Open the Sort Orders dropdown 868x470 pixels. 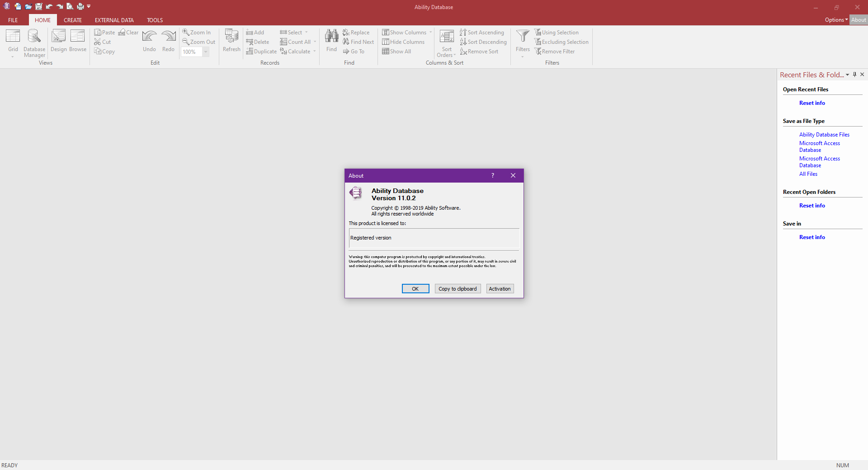coord(447,43)
